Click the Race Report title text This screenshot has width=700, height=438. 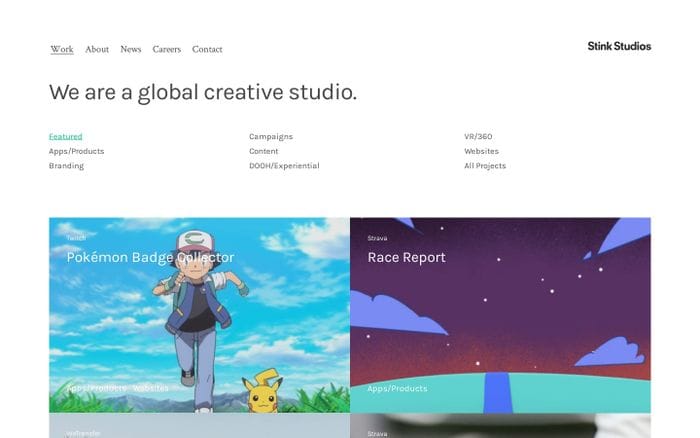pyautogui.click(x=406, y=258)
